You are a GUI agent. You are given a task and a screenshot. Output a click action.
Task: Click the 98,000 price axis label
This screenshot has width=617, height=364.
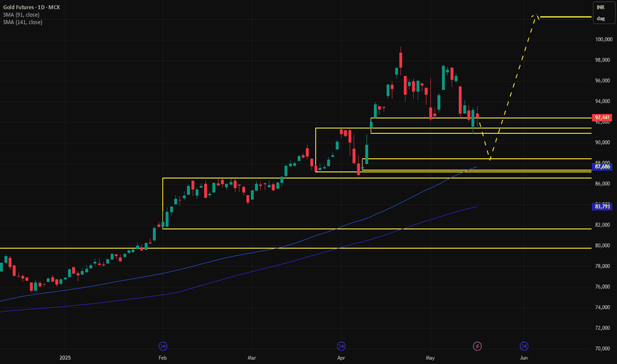pyautogui.click(x=603, y=60)
